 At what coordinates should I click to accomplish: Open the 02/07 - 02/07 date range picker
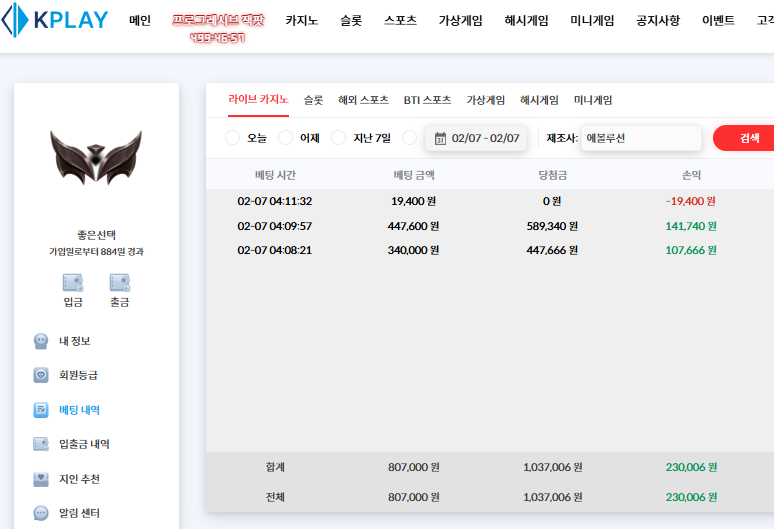tap(485, 138)
